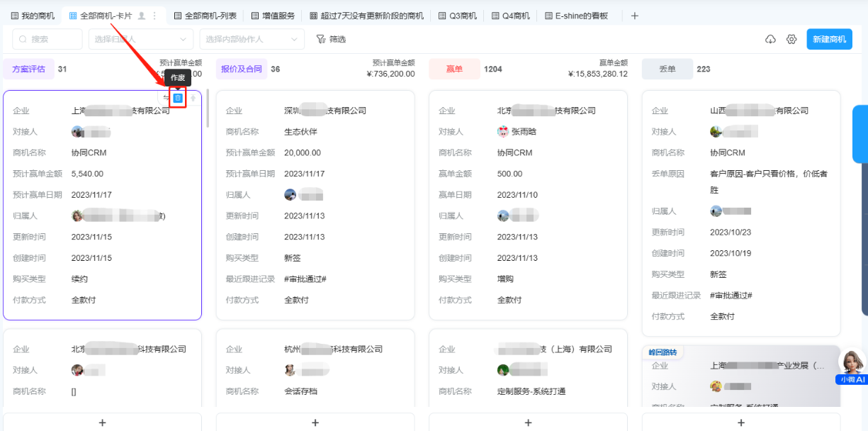This screenshot has width=868, height=431.
Task: Click the cloud download export icon
Action: [x=770, y=39]
